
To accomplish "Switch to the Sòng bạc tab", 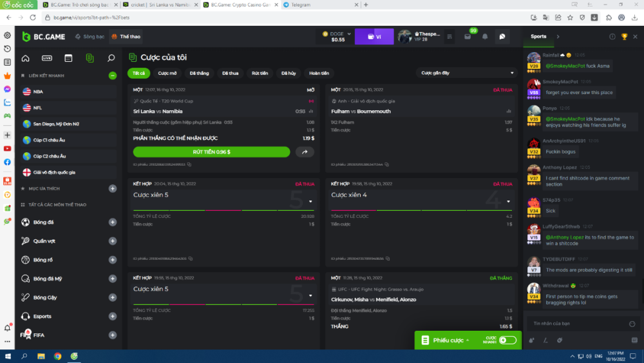I will [90, 37].
